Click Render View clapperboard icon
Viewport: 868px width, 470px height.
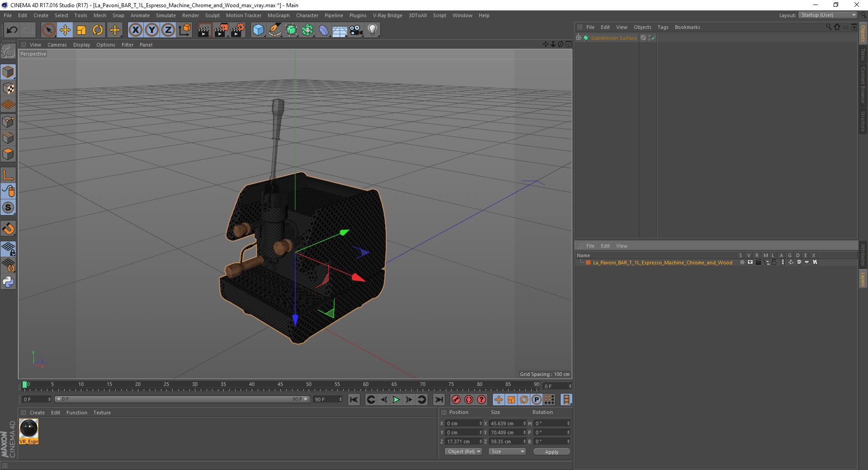coord(204,30)
